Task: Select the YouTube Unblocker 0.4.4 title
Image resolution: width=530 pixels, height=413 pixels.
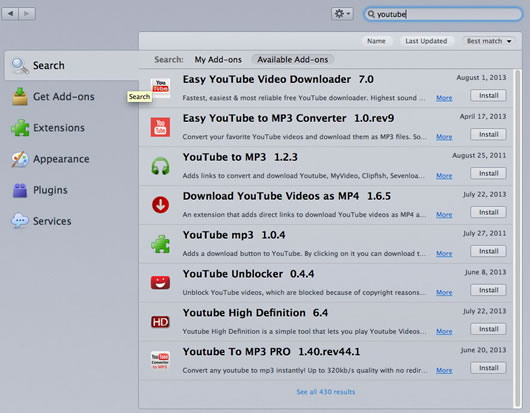Action: tap(248, 274)
